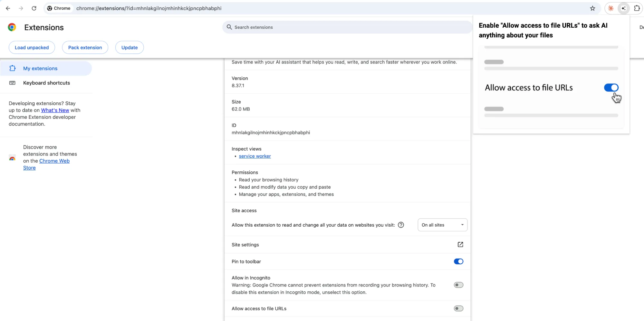Open the On all sites dropdown
The width and height of the screenshot is (644, 321).
tap(442, 225)
